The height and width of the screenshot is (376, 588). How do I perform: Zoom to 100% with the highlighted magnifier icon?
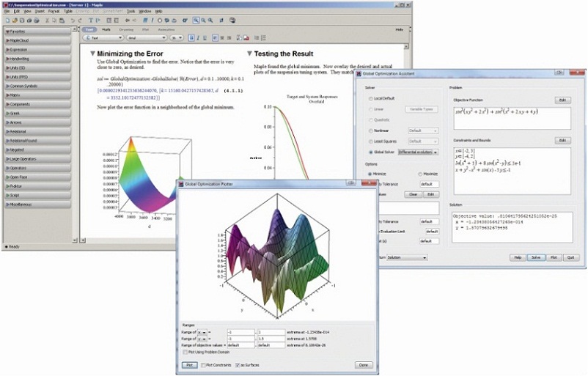pos(196,21)
